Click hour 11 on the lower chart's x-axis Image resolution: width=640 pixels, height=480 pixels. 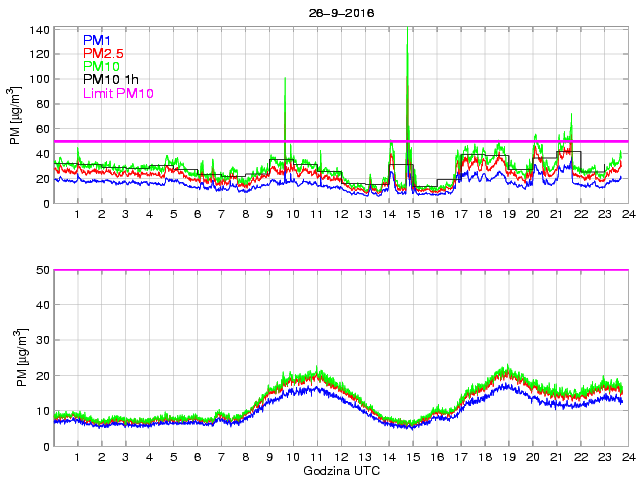click(317, 457)
